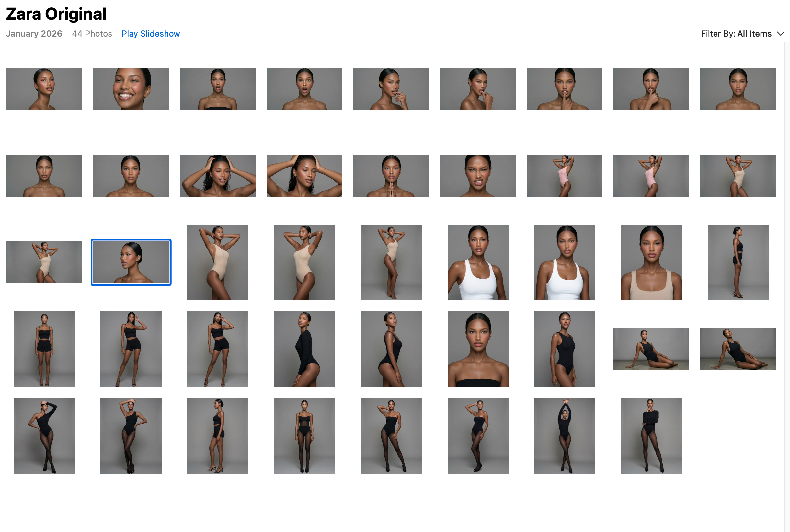790x532 pixels.
Task: Open the first white tank top portrait
Action: coord(478,262)
